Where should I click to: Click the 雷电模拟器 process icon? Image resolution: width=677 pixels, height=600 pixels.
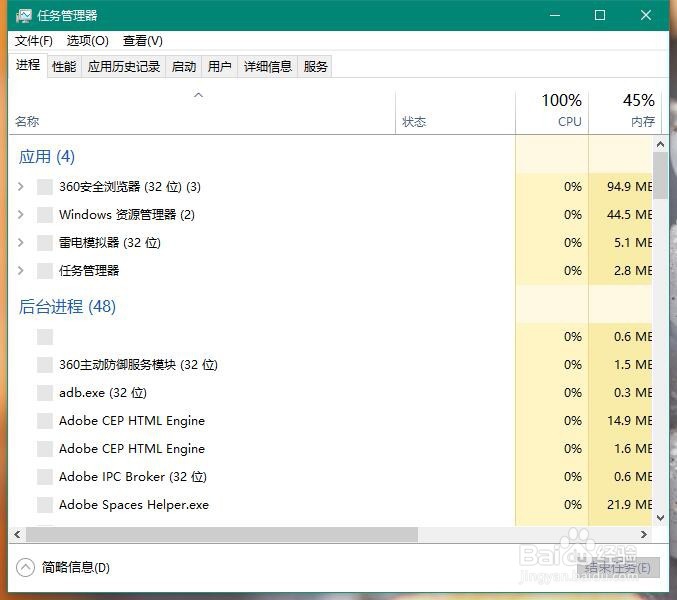coord(44,243)
